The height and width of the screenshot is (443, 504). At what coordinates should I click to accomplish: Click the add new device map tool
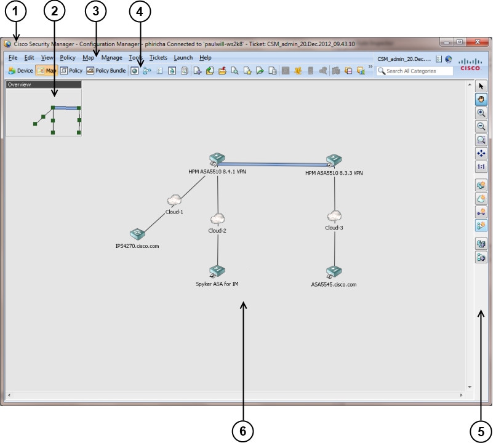(481, 185)
